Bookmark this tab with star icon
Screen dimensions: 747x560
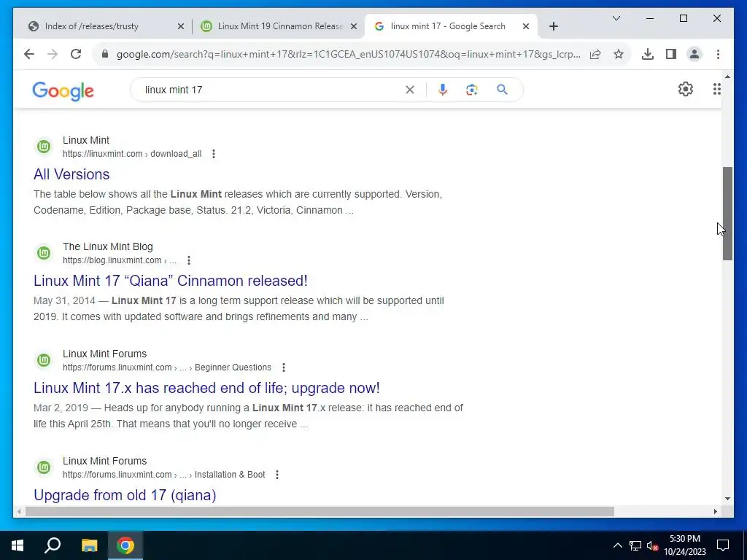[619, 54]
